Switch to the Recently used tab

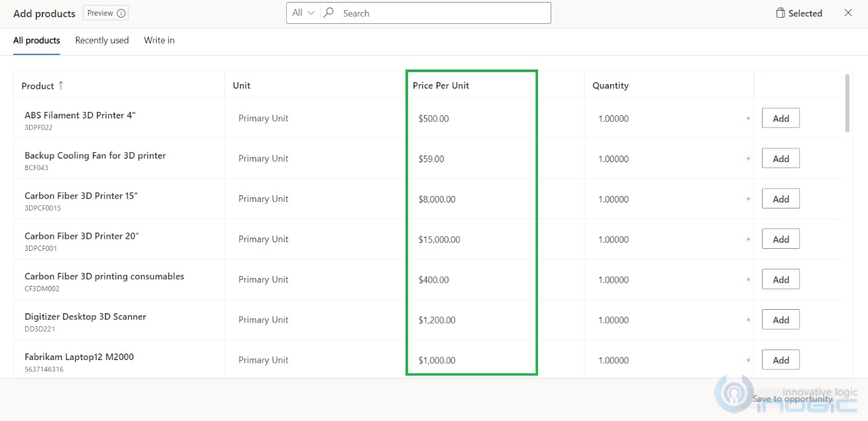pyautogui.click(x=101, y=40)
